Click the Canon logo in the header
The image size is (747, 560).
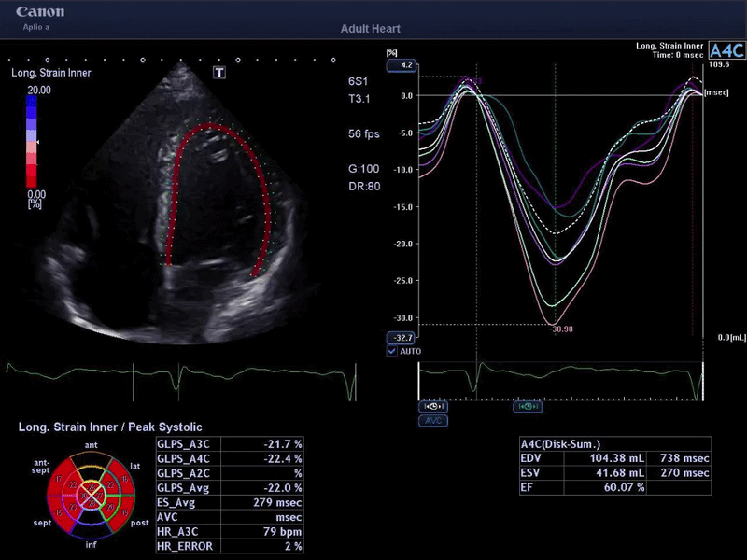[40, 12]
